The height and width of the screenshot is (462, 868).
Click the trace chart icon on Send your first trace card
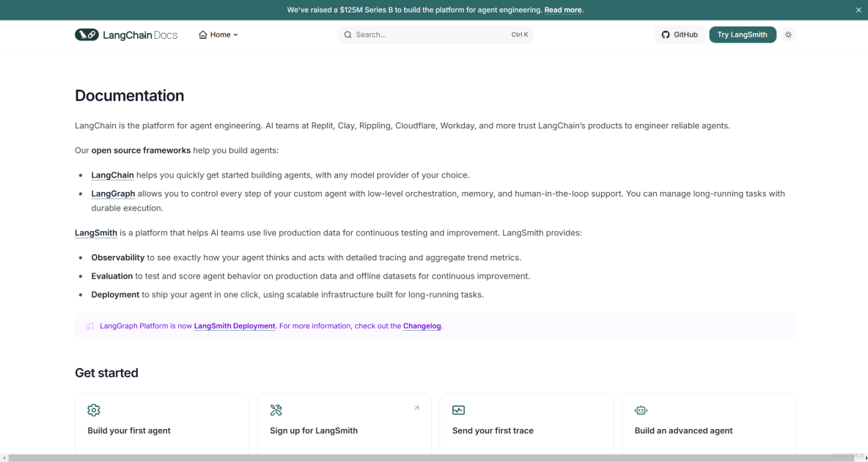click(458, 410)
